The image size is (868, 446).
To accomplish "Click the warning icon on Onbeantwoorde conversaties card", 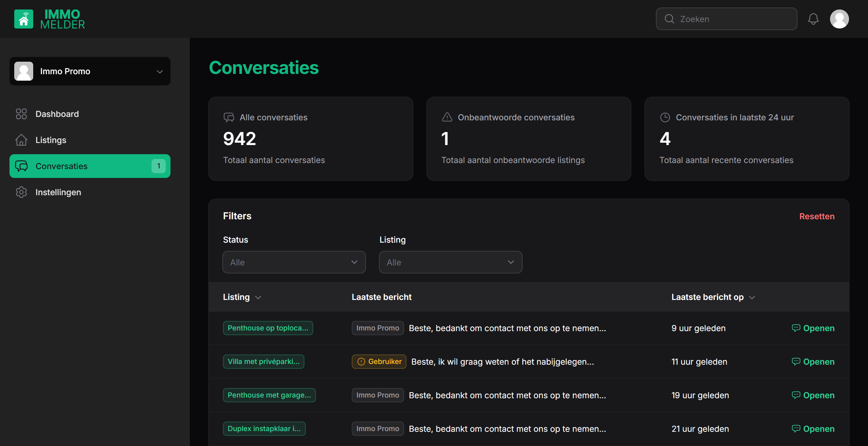I will (x=447, y=117).
